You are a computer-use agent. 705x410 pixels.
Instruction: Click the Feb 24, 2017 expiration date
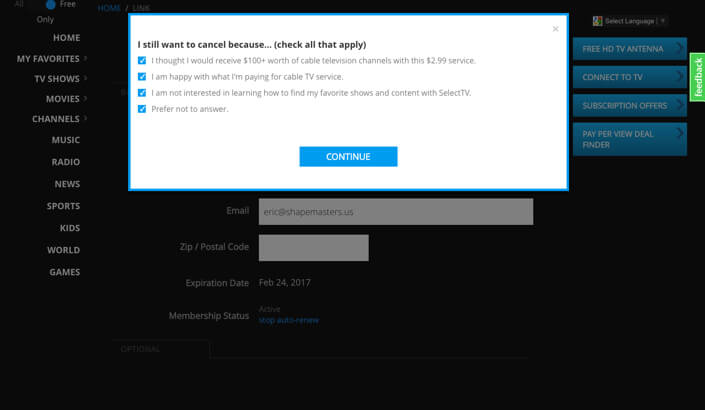(285, 283)
